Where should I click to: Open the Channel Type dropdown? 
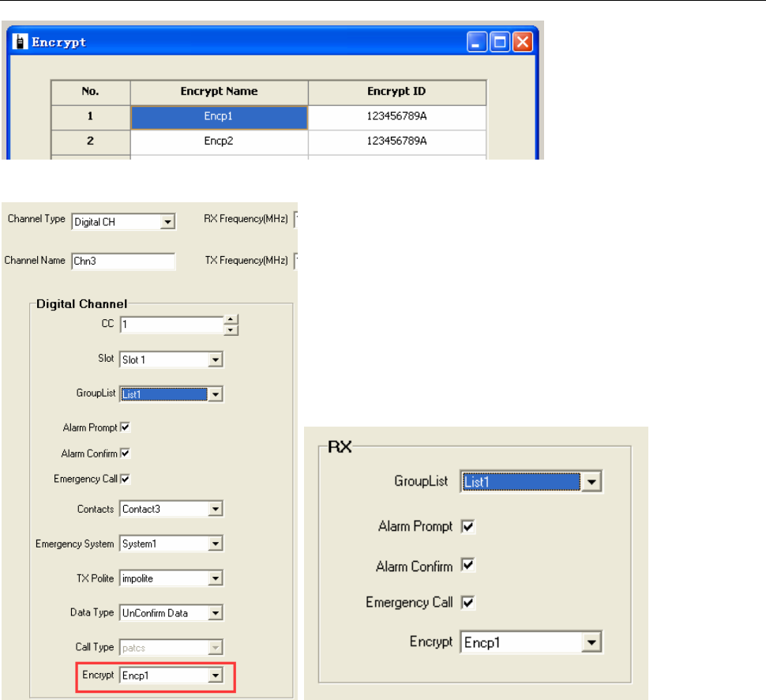[167, 222]
